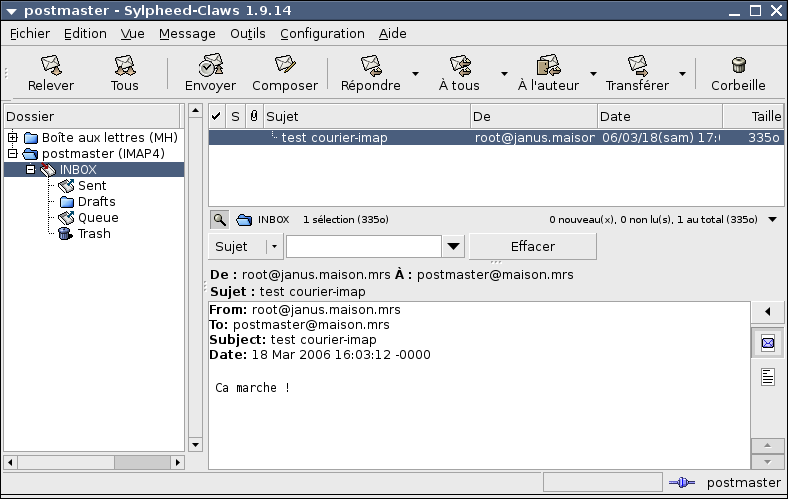Select the 'test courier-imap' message row

click(x=496, y=137)
